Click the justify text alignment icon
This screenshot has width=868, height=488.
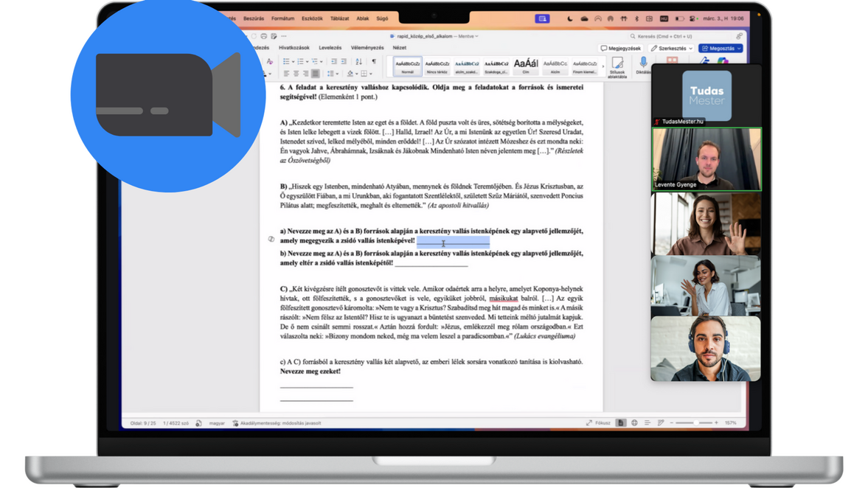pos(316,74)
